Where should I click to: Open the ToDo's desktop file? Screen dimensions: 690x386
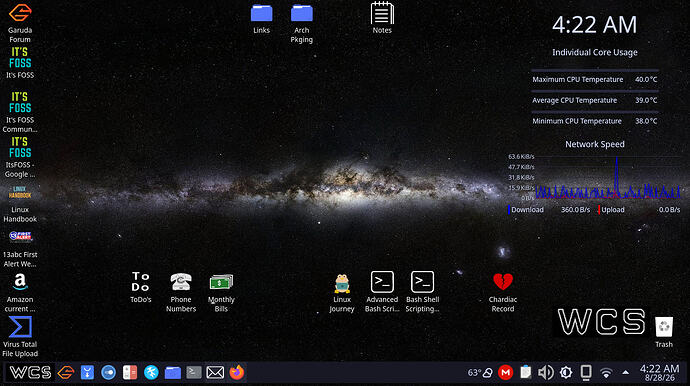141,282
